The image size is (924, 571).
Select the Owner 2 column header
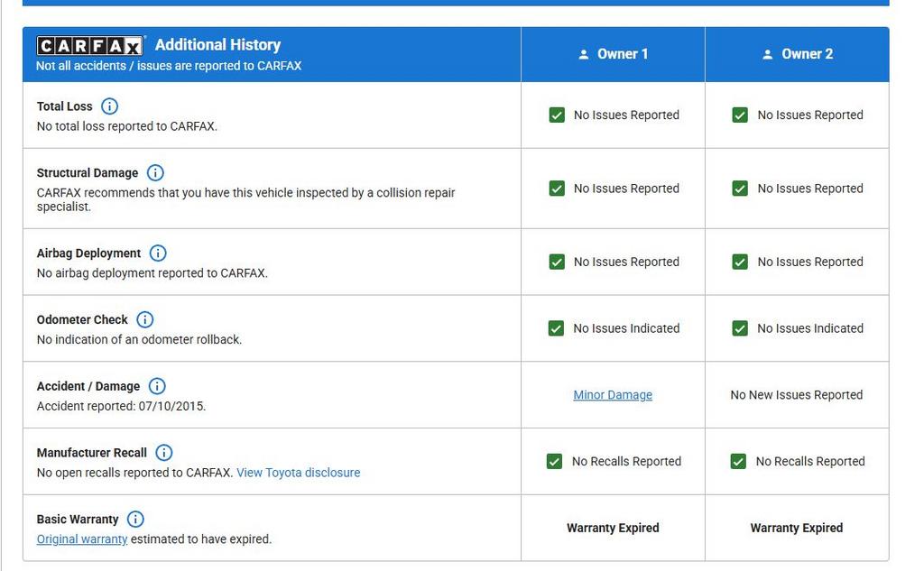click(797, 54)
